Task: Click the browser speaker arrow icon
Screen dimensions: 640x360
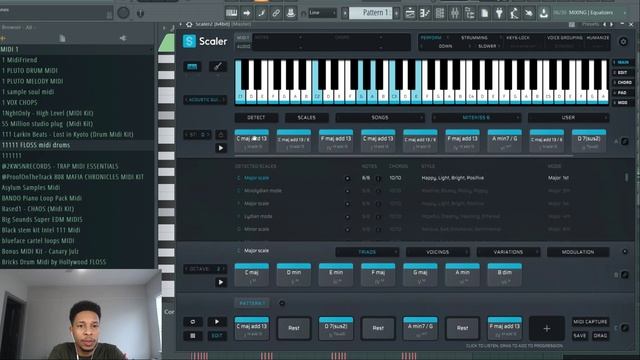Action: tap(123, 38)
